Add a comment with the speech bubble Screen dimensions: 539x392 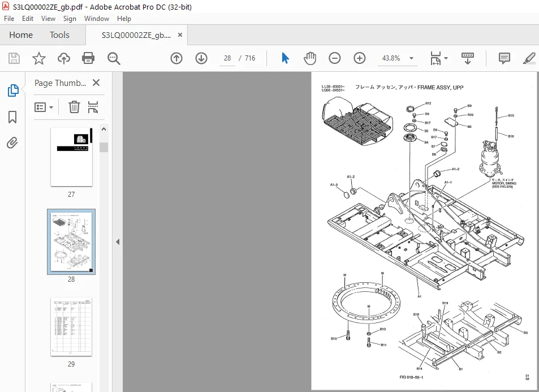[x=504, y=58]
